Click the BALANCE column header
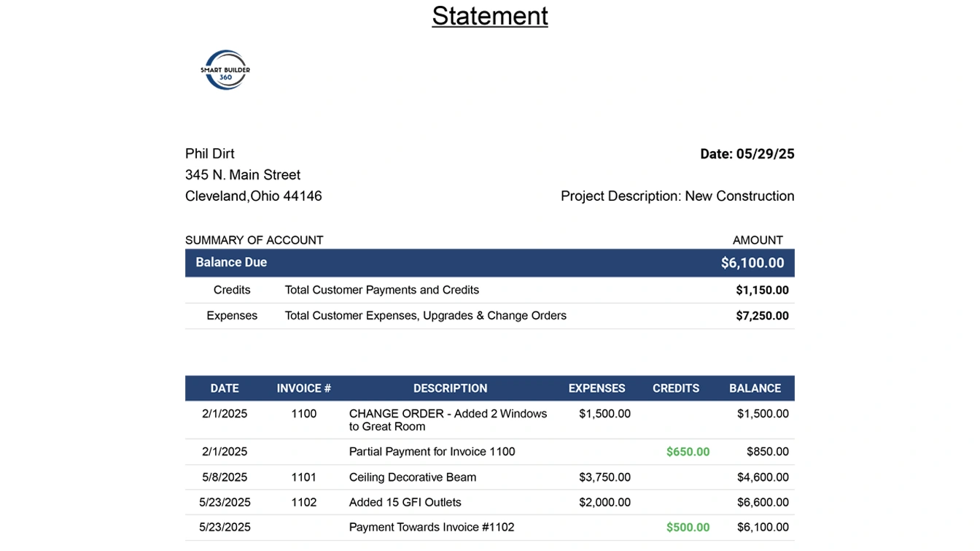This screenshot has width=980, height=551. tap(755, 388)
